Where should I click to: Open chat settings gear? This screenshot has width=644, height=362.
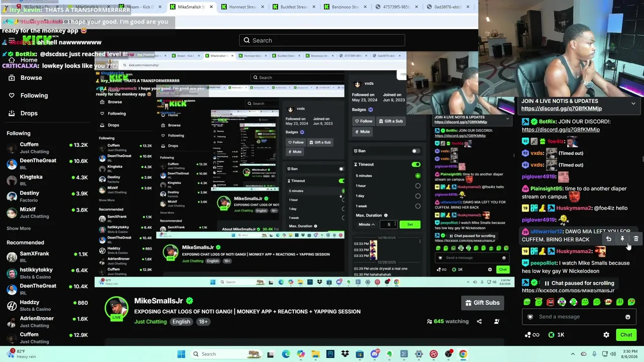point(606,335)
